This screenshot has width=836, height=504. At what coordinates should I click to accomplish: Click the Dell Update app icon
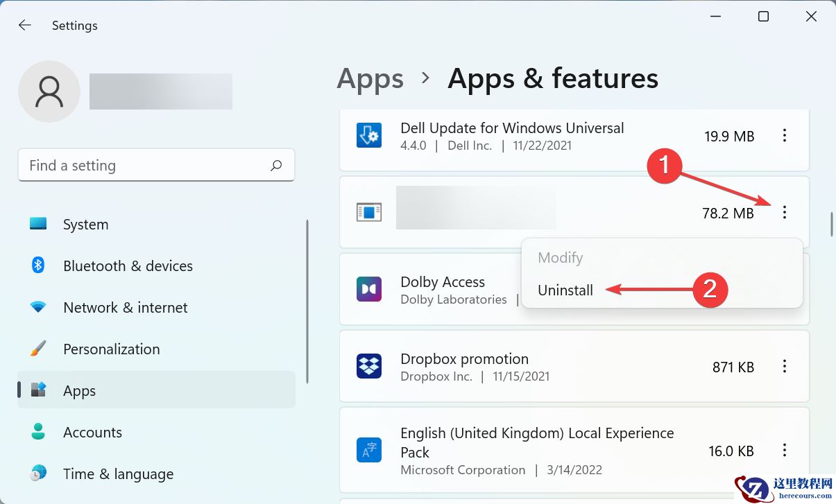(x=369, y=136)
